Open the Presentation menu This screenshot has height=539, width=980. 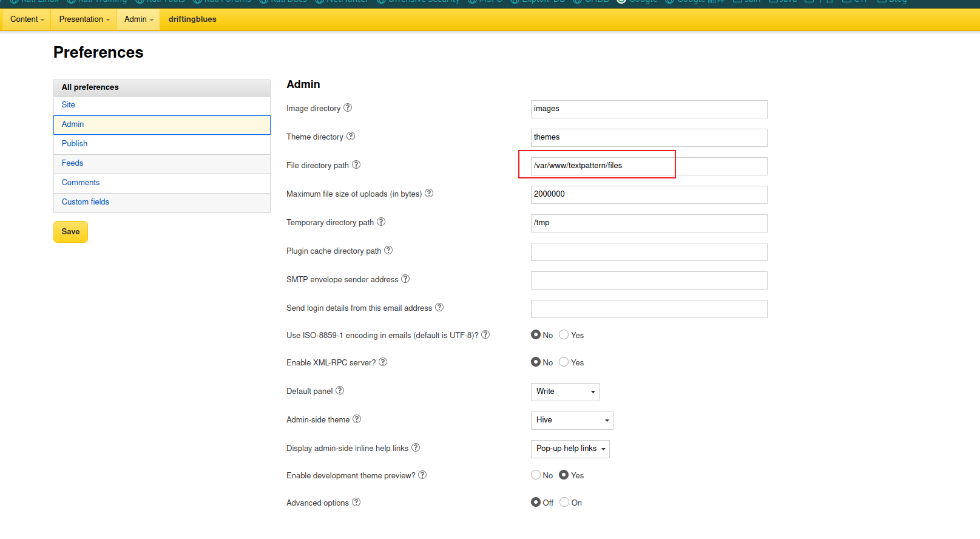pyautogui.click(x=84, y=19)
